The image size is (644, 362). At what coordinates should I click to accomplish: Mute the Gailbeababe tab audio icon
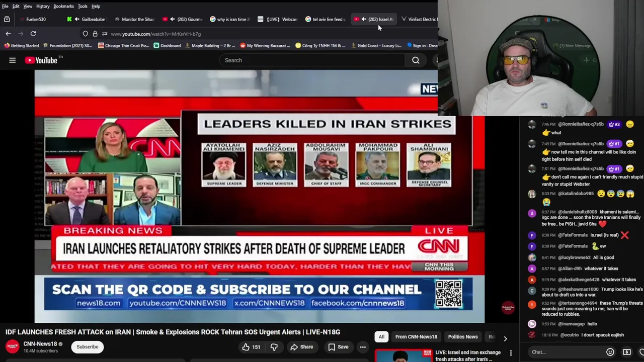(77, 19)
